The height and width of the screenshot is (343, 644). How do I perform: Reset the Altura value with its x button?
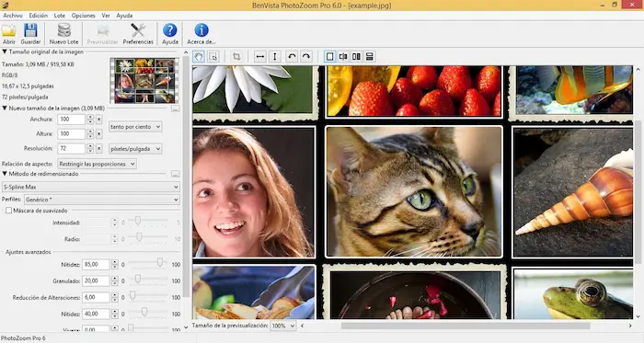[x=99, y=134]
